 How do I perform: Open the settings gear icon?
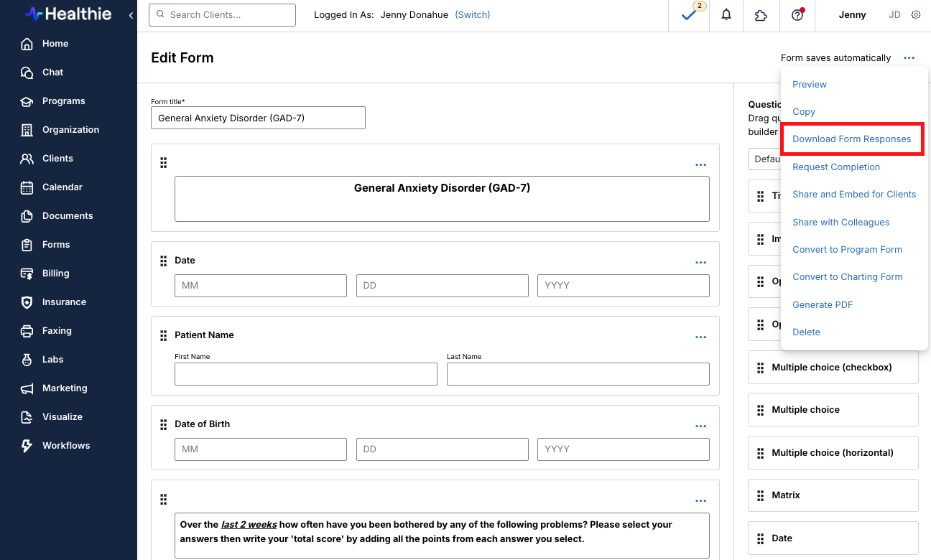[915, 15]
